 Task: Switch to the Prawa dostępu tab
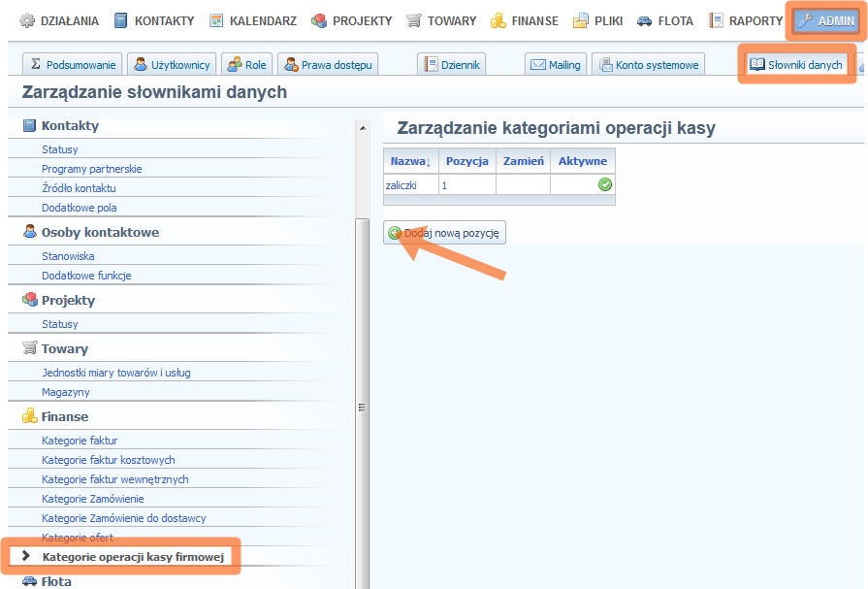tap(328, 65)
